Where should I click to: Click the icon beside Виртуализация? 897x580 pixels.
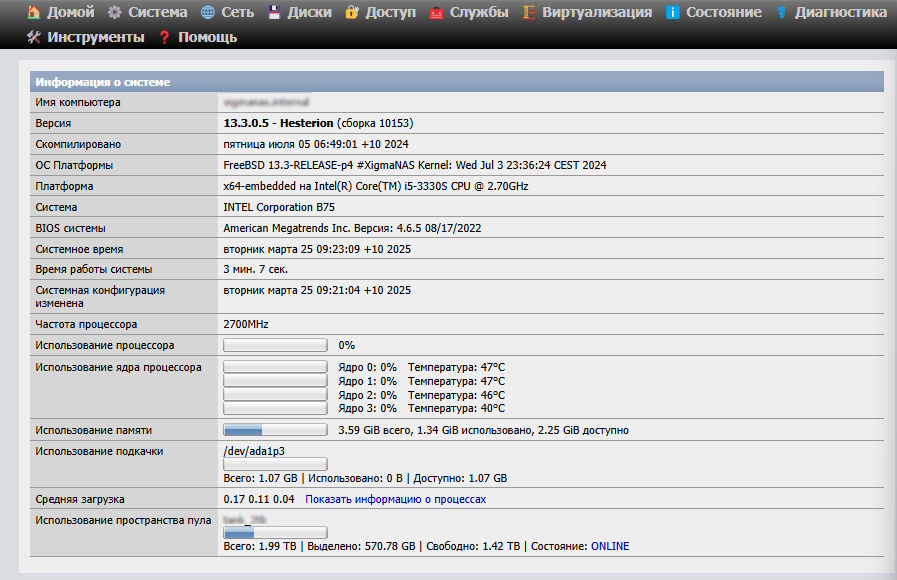pyautogui.click(x=529, y=12)
